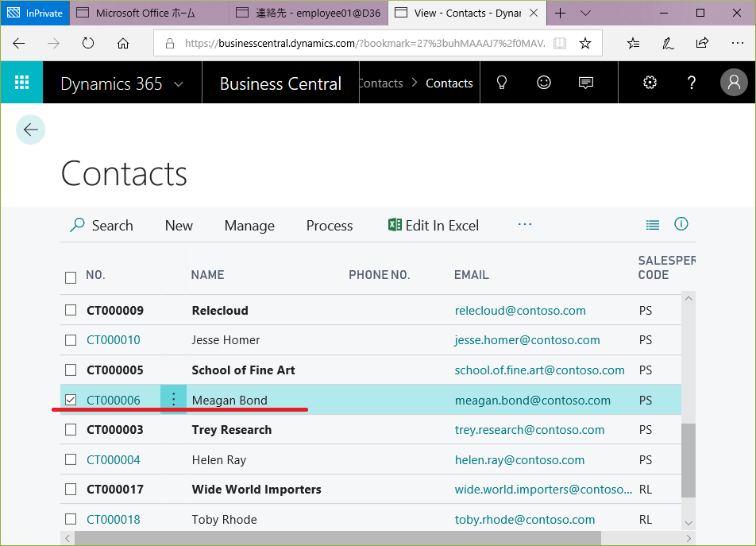Open Business Central home link
This screenshot has width=756, height=546.
click(x=280, y=83)
